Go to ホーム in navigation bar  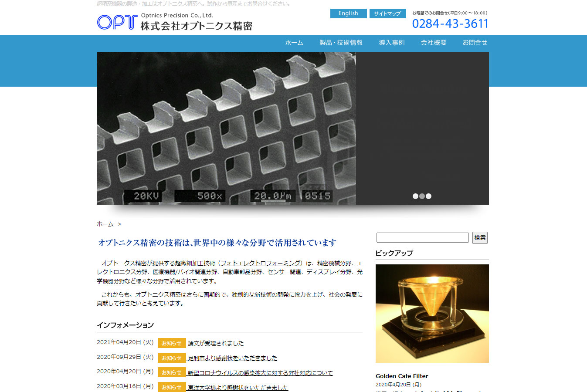coord(294,43)
